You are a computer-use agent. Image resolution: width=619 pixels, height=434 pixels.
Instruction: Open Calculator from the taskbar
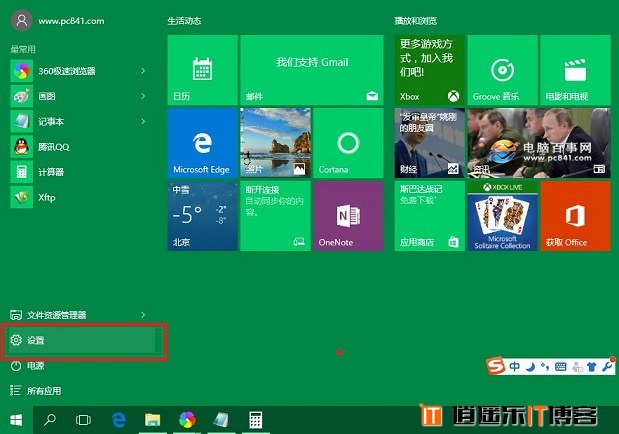pyautogui.click(x=255, y=420)
